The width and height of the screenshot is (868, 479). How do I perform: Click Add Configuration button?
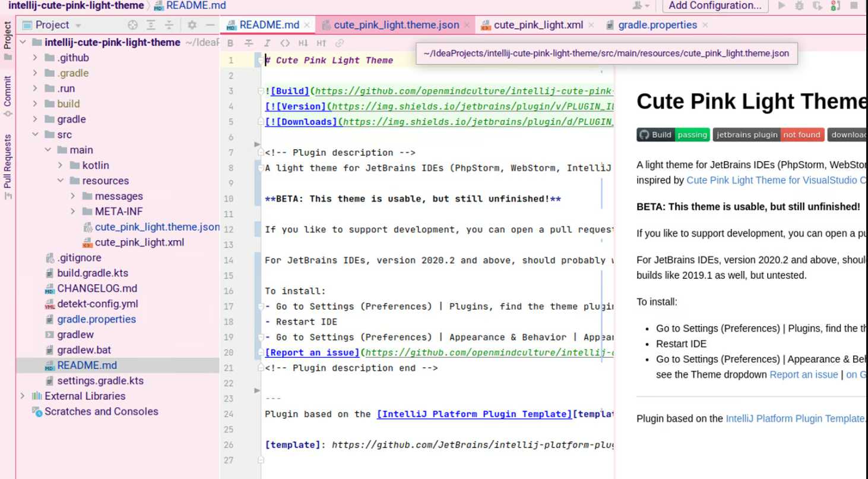pyautogui.click(x=715, y=5)
